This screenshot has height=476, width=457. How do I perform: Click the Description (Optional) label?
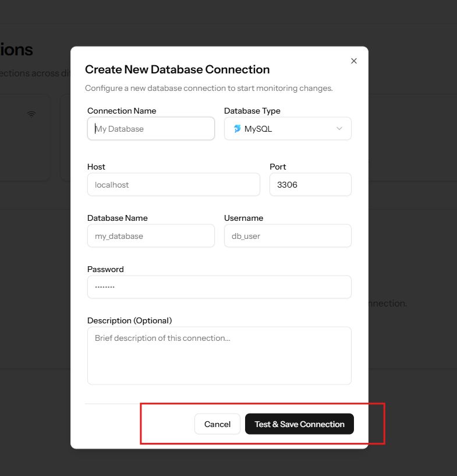(x=129, y=320)
